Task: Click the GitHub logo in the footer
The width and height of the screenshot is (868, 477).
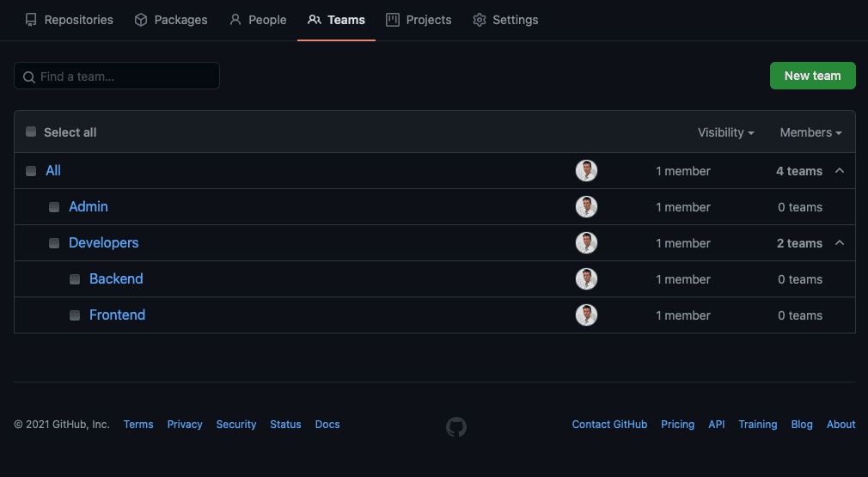Action: tap(456, 426)
